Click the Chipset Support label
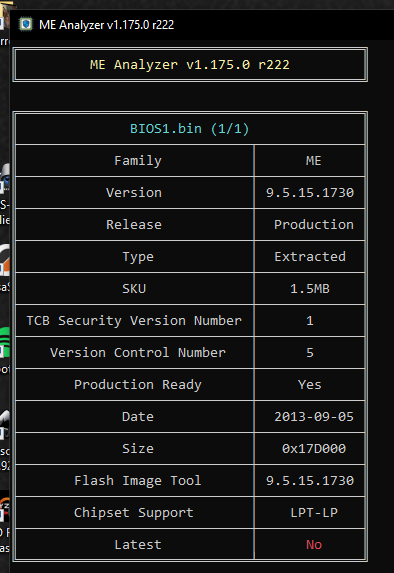Image resolution: width=394 pixels, height=573 pixels. [134, 513]
